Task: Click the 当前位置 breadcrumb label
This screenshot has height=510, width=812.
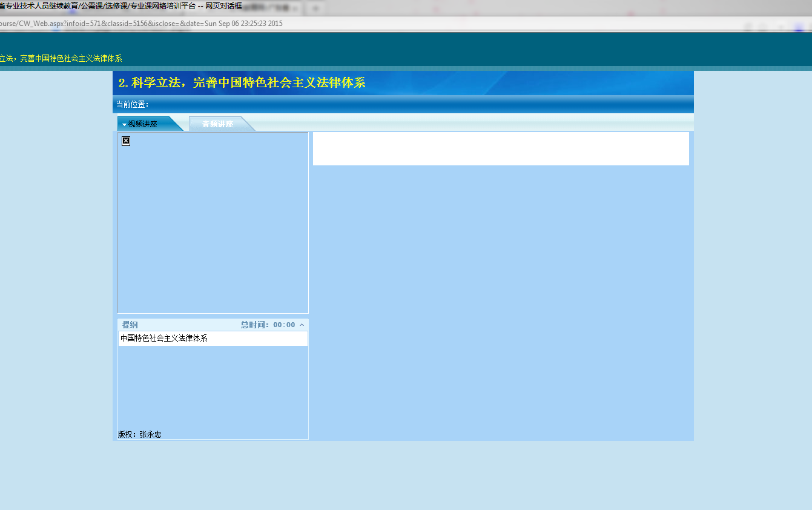Action: 133,104
